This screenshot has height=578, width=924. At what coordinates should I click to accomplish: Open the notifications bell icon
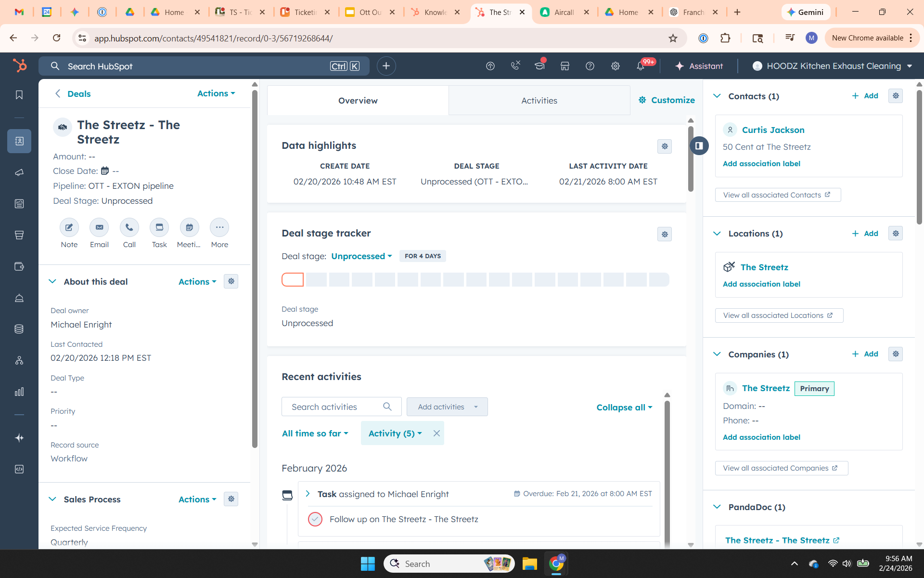(x=640, y=66)
